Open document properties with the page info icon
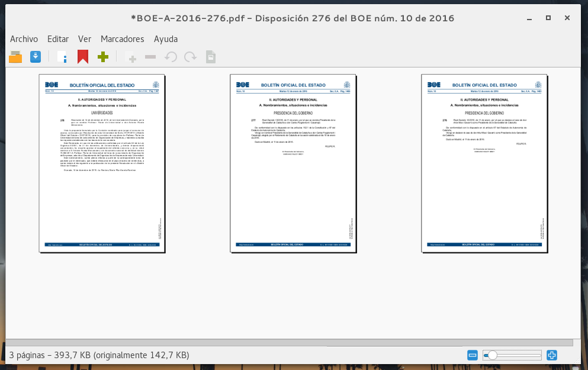The image size is (588, 370). [x=63, y=57]
